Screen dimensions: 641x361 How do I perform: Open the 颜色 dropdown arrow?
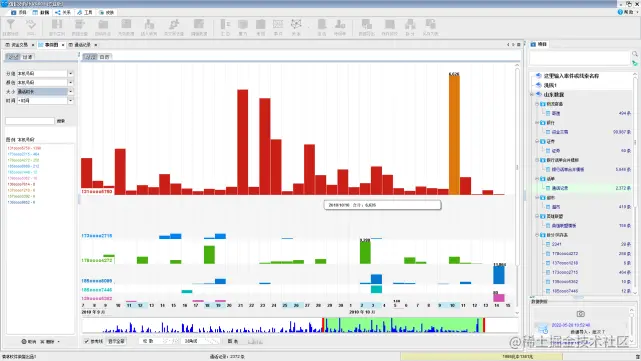(70, 83)
